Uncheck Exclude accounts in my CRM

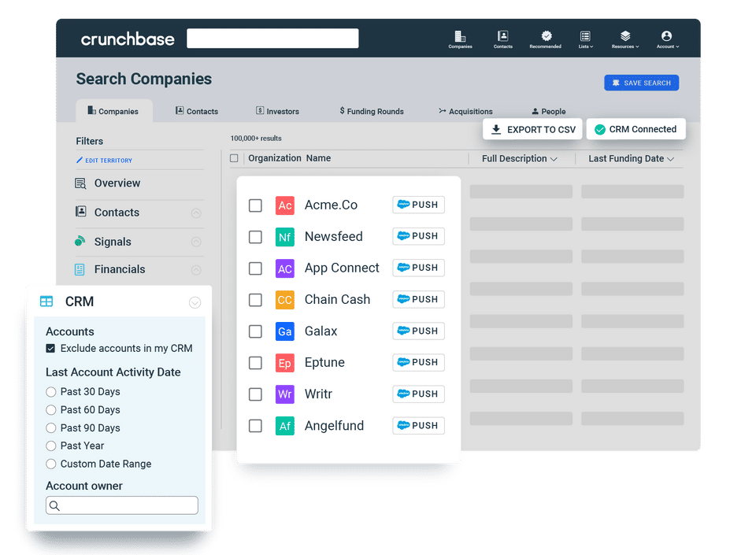[x=50, y=348]
